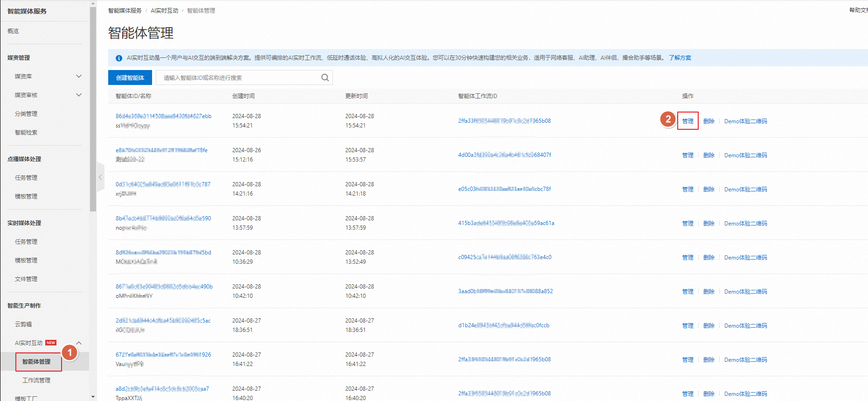Click the 创建智能体 button
868x401 pixels.
pyautogui.click(x=130, y=77)
